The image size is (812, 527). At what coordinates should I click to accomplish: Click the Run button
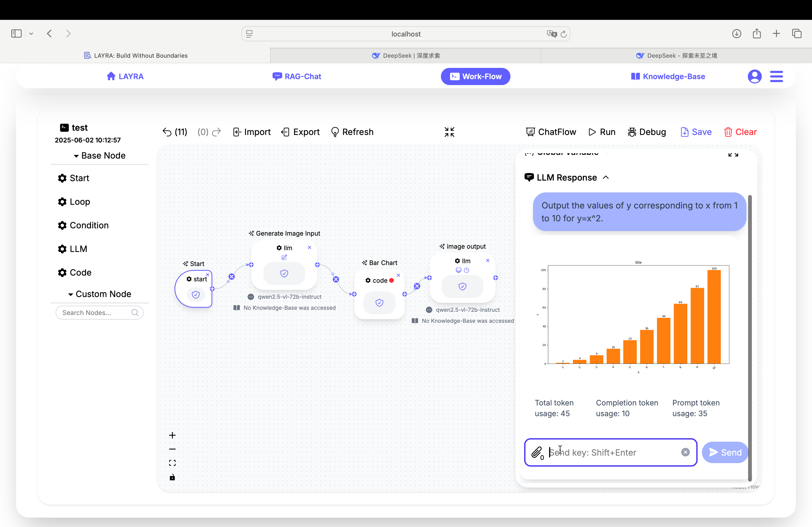602,132
